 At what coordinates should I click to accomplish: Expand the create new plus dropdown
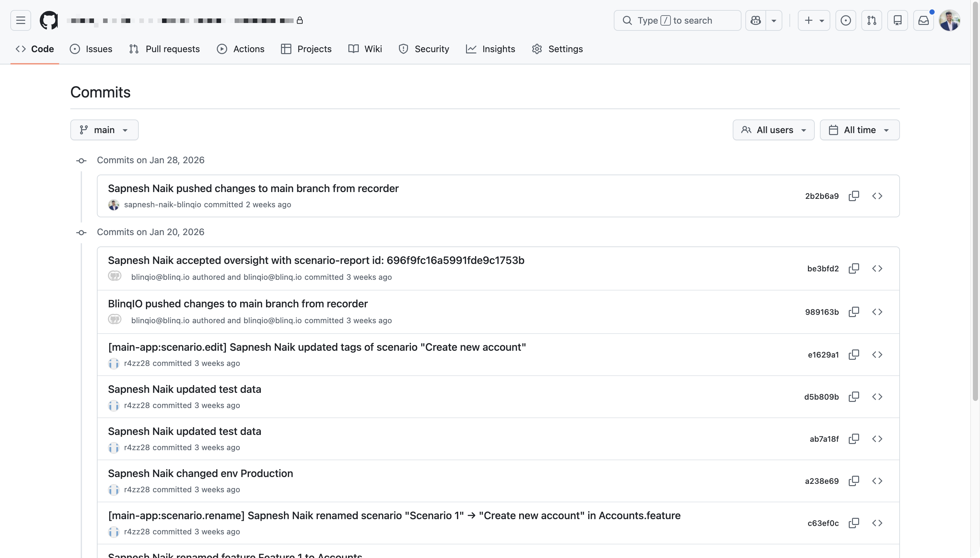point(814,20)
